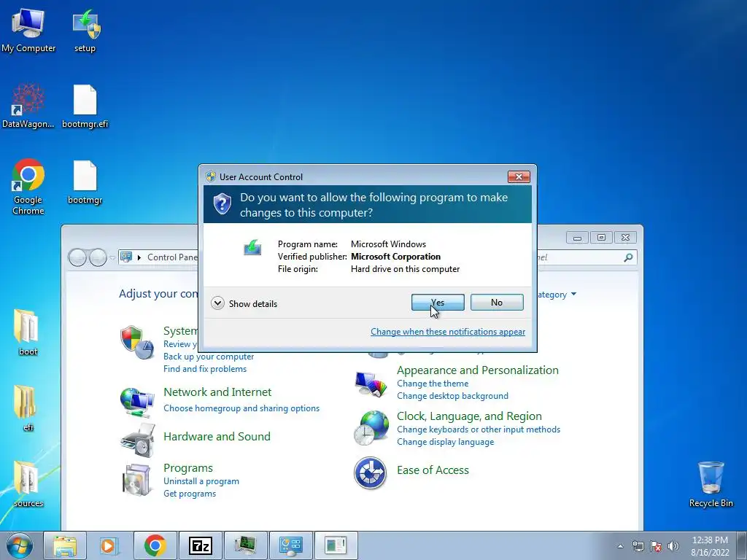The width and height of the screenshot is (747, 560).
Task: Show hidden tray icons arrow
Action: tap(620, 546)
